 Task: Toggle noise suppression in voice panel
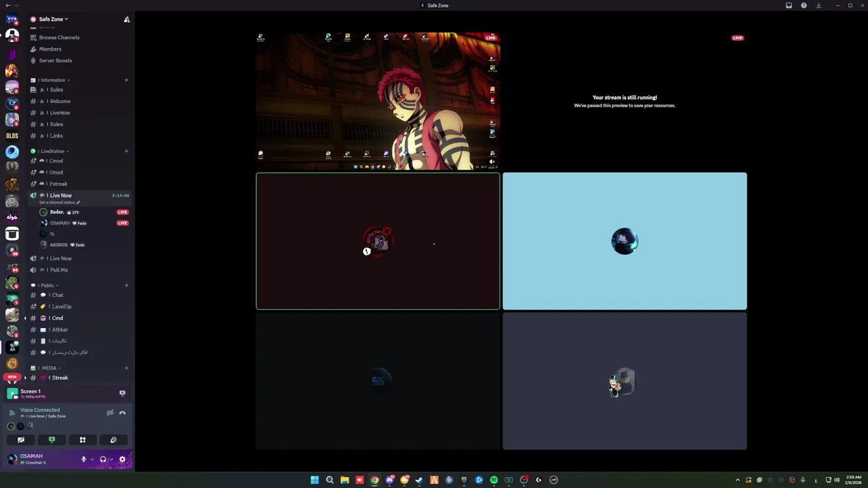click(x=110, y=413)
